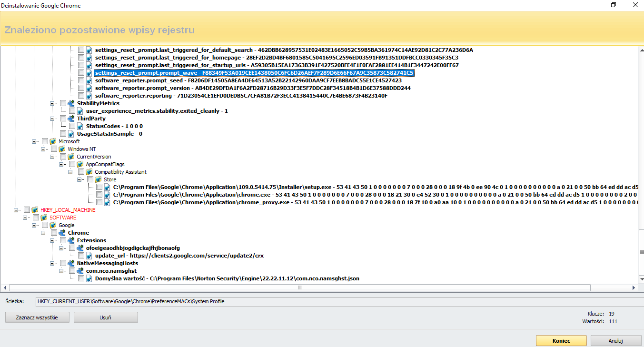Viewport: 644px width, 347px height.
Task: Select the Domyślna wartość Norton entry
Action: (227, 278)
